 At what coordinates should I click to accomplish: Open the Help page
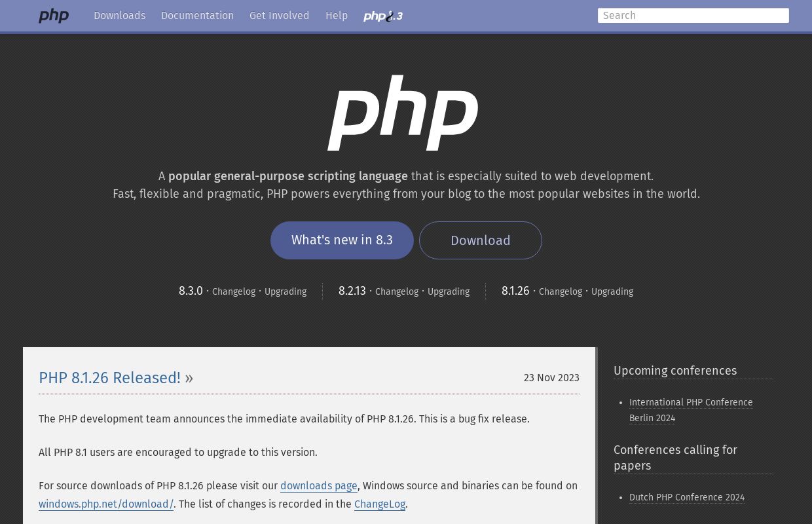coord(336,16)
